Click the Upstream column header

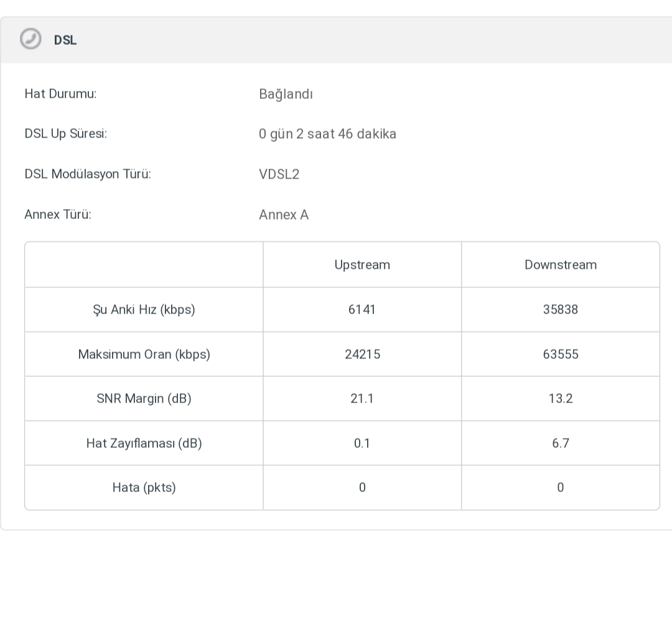tap(362, 265)
